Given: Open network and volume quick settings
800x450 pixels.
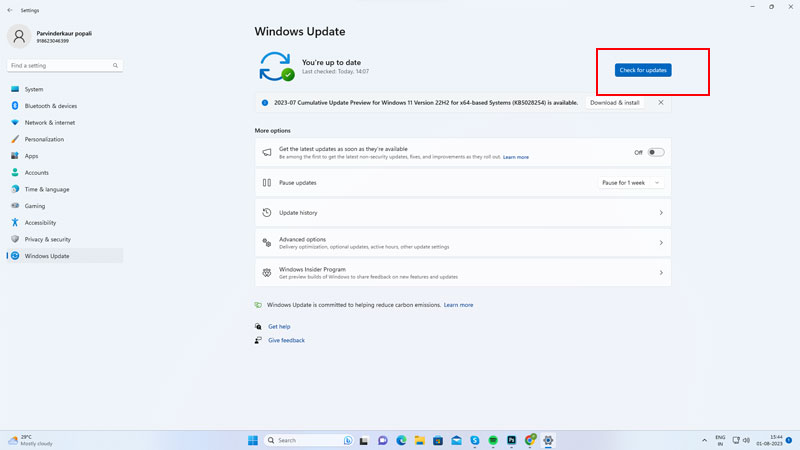Looking at the screenshot, I should [x=741, y=440].
